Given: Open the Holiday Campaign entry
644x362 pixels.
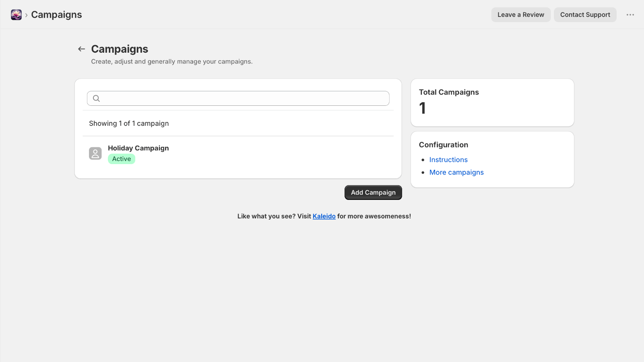Looking at the screenshot, I should click(x=238, y=153).
